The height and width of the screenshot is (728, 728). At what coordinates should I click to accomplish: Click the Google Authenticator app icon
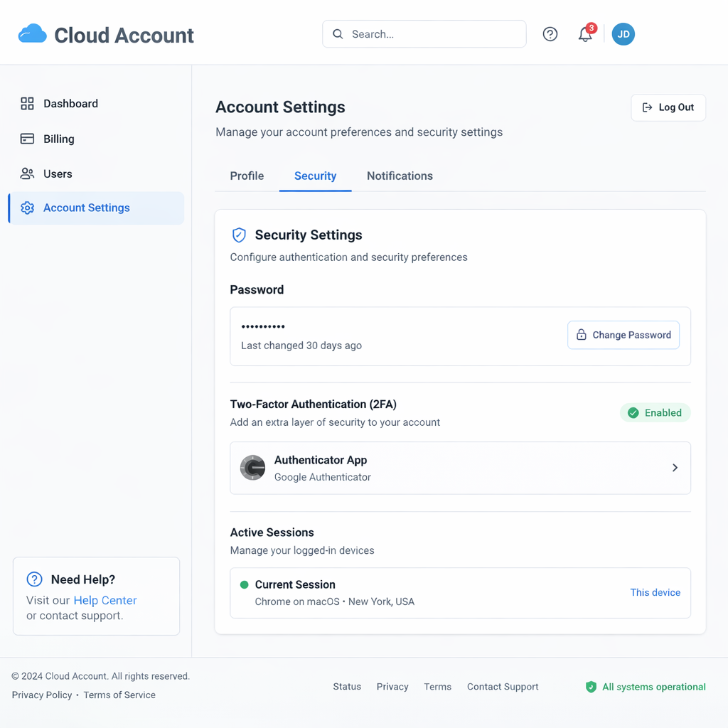tap(252, 468)
